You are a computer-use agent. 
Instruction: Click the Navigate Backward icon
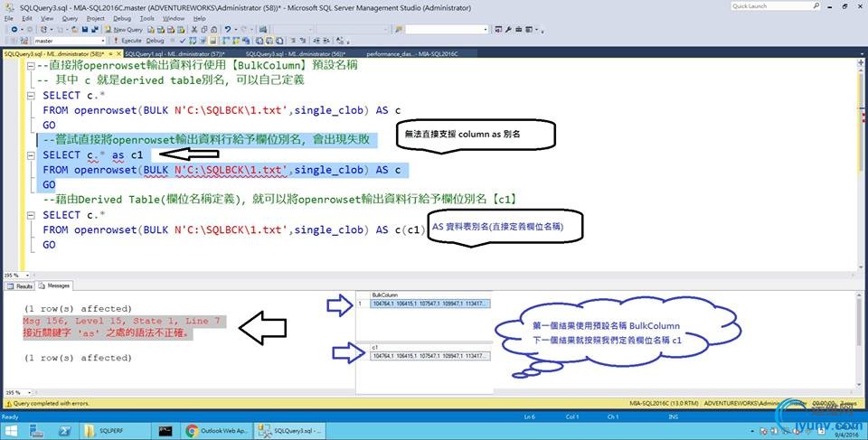pyautogui.click(x=14, y=29)
